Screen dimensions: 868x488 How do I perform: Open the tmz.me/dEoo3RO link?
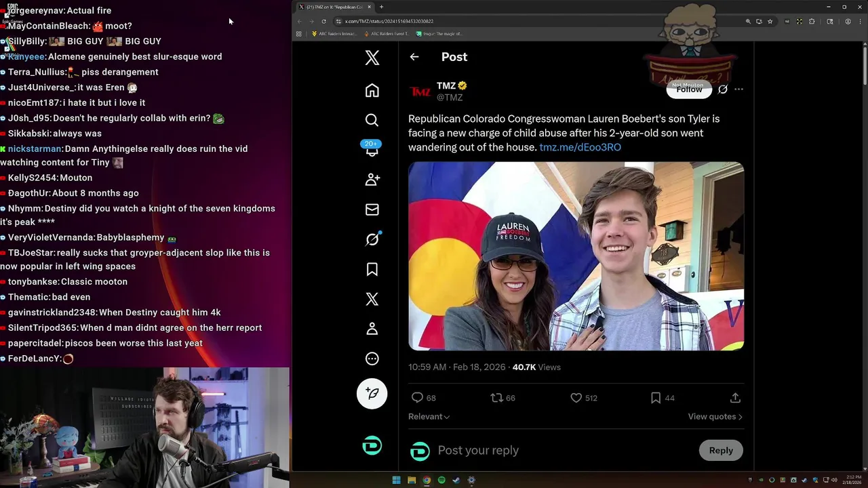tap(580, 147)
